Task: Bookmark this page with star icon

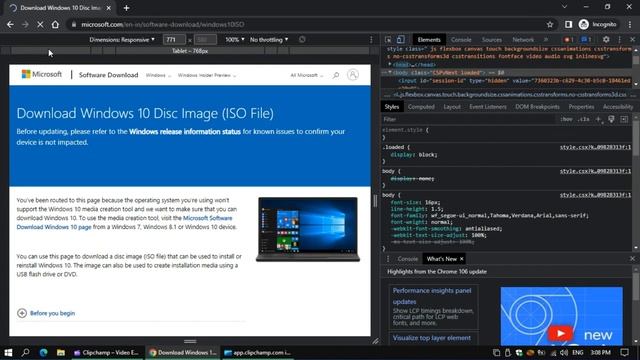Action: (550, 24)
